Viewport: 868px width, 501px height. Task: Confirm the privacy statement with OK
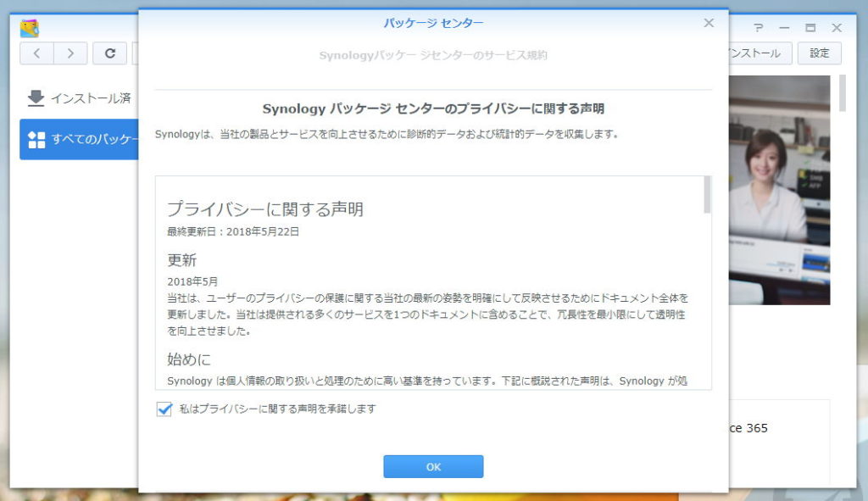point(433,467)
